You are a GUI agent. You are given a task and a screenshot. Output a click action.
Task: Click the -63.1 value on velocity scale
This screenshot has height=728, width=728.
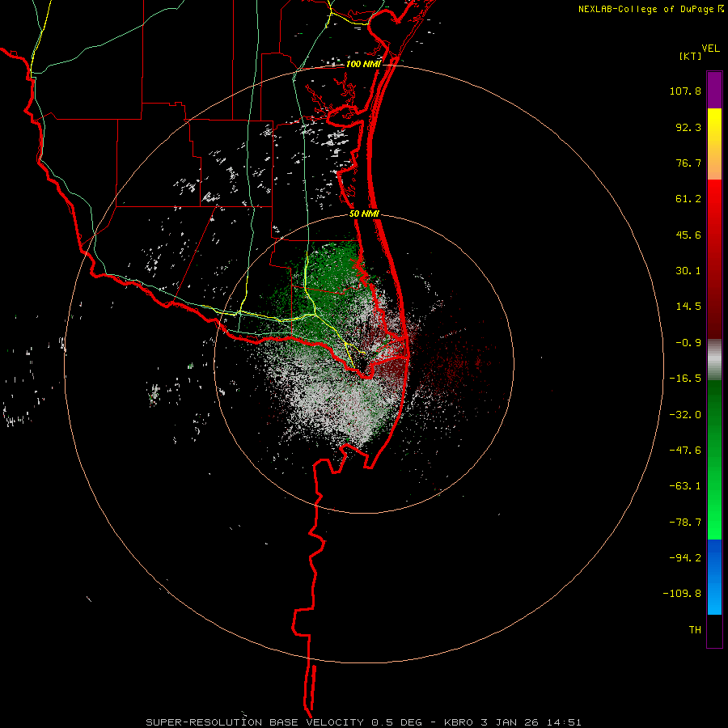pos(685,486)
